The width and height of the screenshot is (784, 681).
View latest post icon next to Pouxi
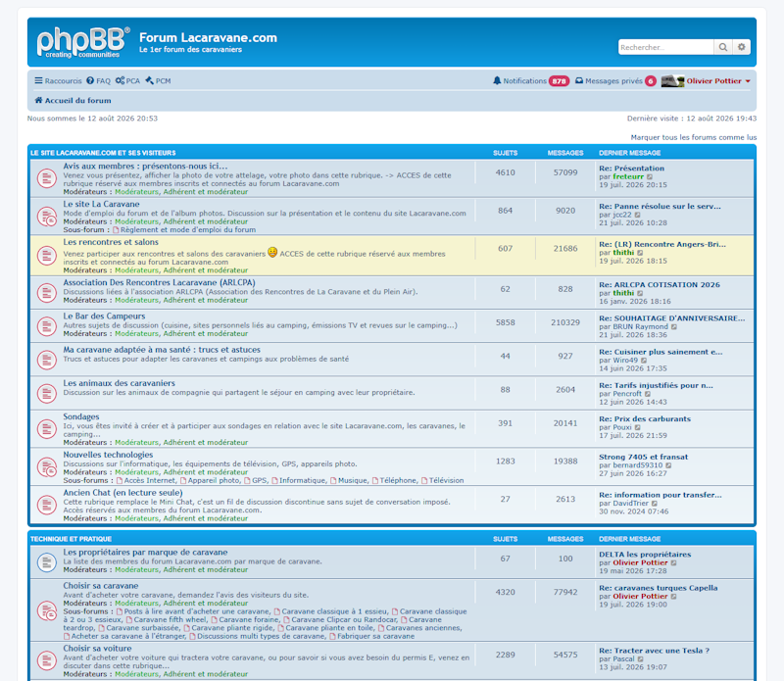[637, 427]
